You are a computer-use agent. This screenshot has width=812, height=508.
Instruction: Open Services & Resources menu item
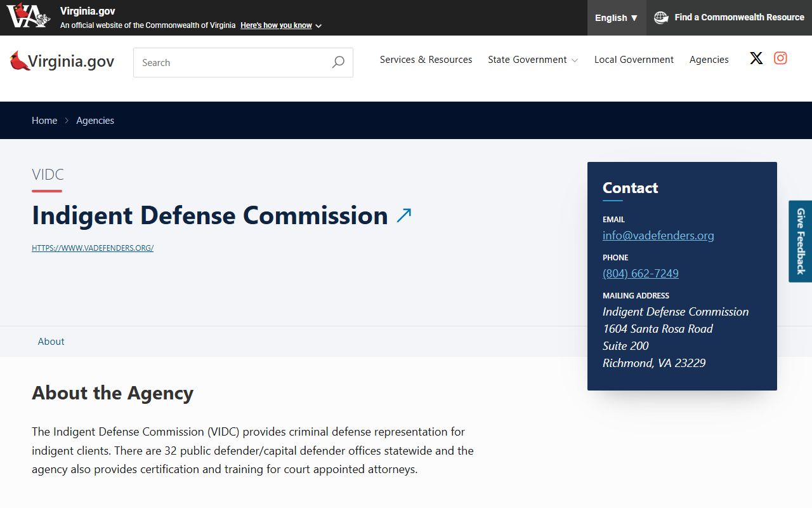click(x=426, y=60)
